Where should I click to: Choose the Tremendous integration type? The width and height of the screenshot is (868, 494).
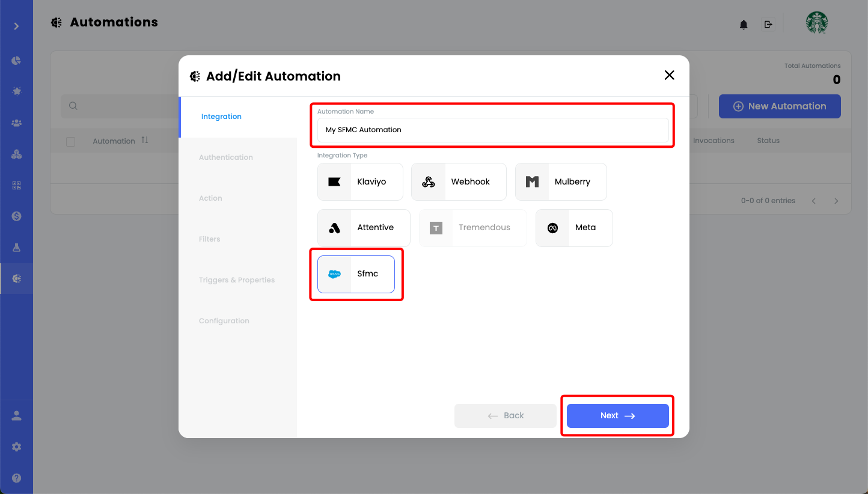coord(473,228)
